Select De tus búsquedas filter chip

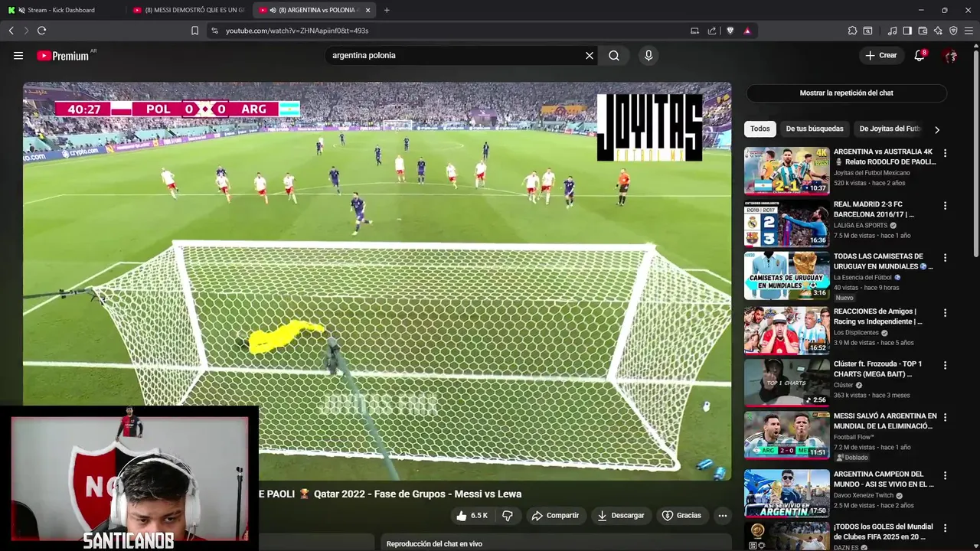[815, 129]
